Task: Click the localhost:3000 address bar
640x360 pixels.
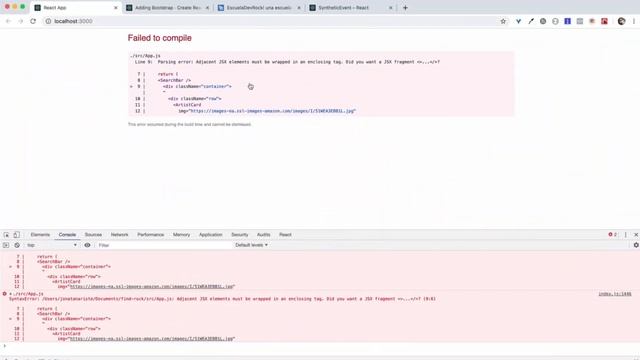Action: click(x=269, y=21)
